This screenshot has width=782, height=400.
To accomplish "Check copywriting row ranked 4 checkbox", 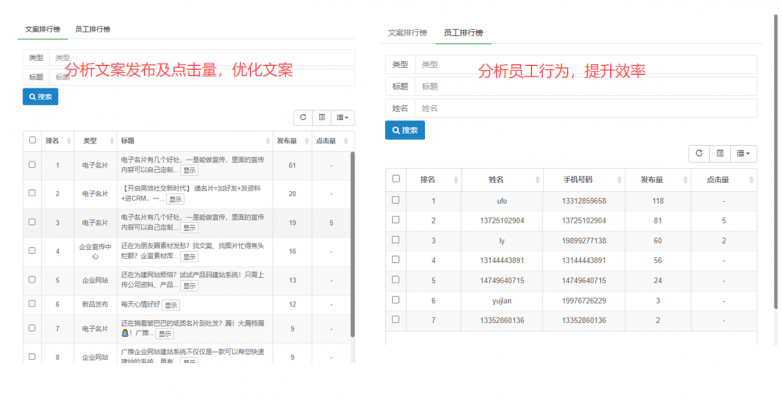I will (32, 250).
